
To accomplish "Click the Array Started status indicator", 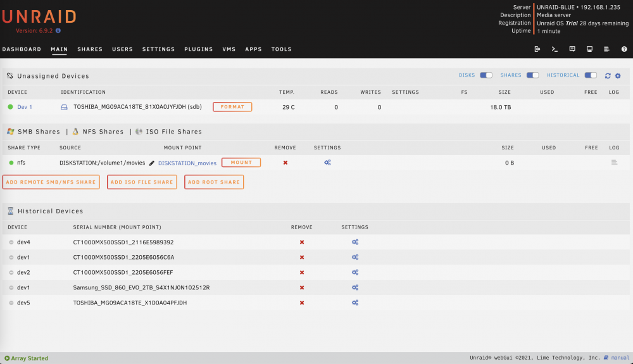I will [26, 358].
